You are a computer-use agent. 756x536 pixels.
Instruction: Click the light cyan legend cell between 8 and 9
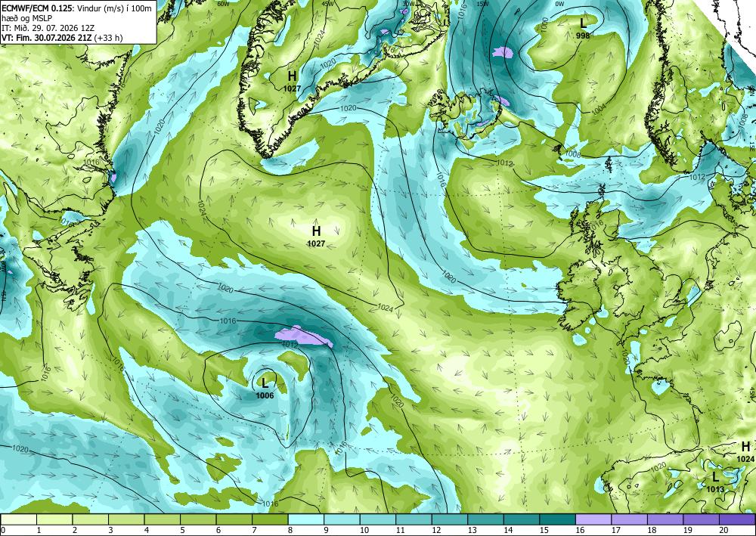[306, 519]
